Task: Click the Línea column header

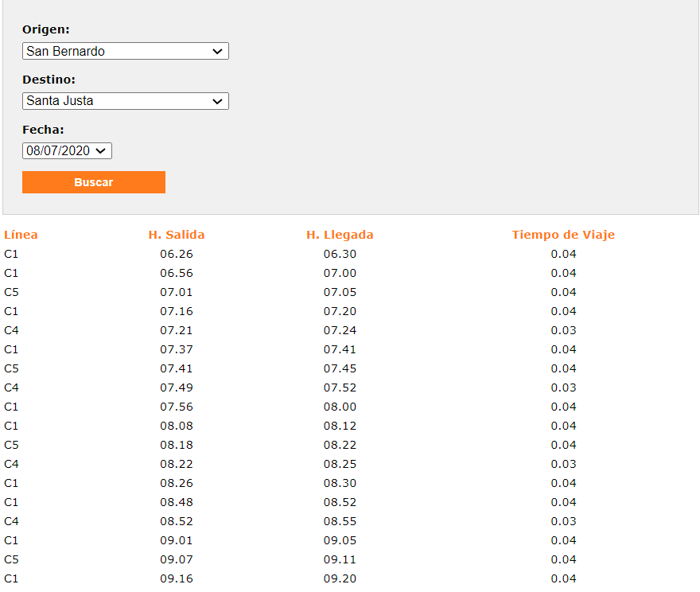Action: (x=21, y=235)
